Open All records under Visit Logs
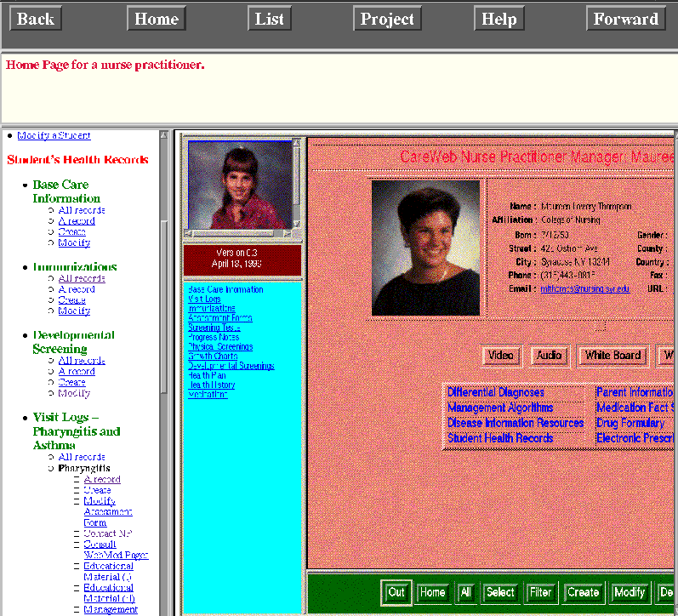Screen dimensions: 678x616 tap(82, 457)
